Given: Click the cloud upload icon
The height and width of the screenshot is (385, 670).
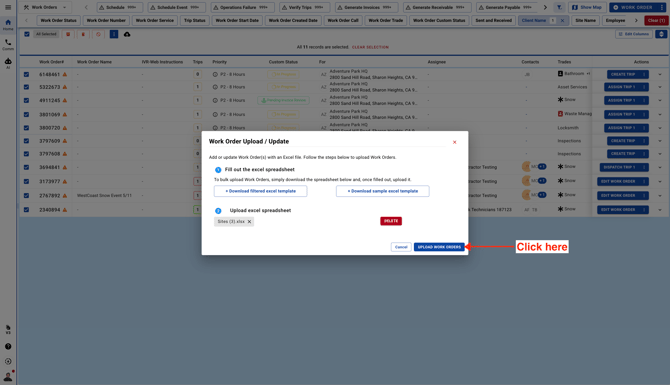Looking at the screenshot, I should (x=127, y=34).
